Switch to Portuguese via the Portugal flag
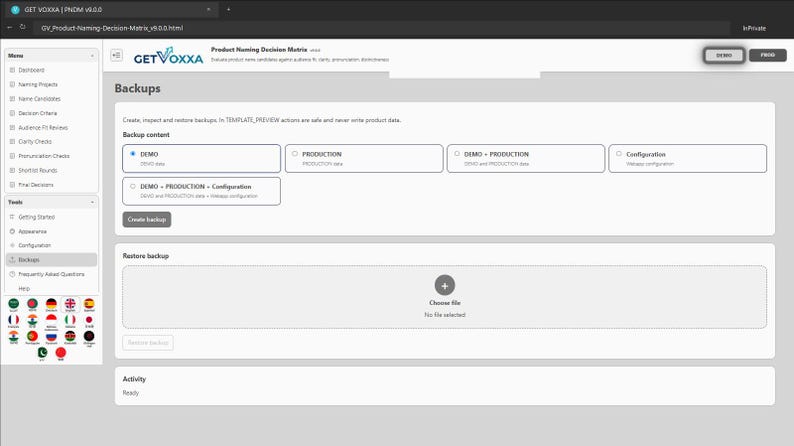794x446 pixels. 32,336
